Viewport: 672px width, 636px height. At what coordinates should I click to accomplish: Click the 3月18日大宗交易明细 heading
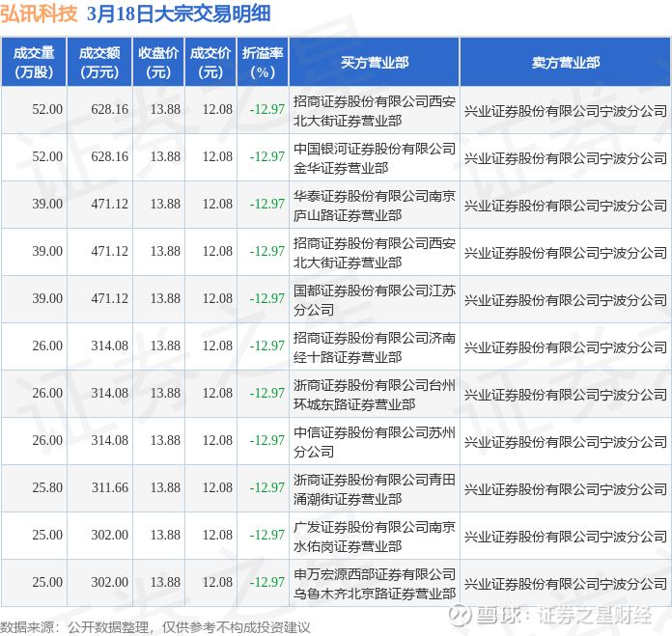coord(179,14)
